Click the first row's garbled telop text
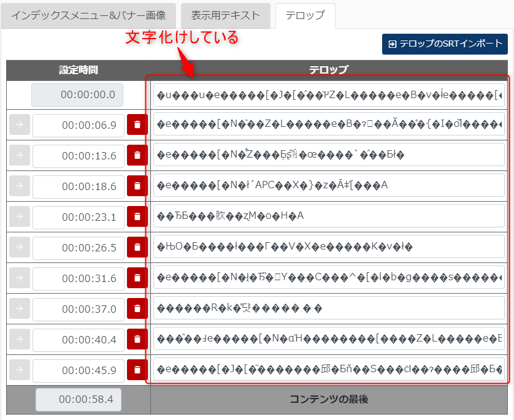Screen dimensions: 514x420 (329, 95)
